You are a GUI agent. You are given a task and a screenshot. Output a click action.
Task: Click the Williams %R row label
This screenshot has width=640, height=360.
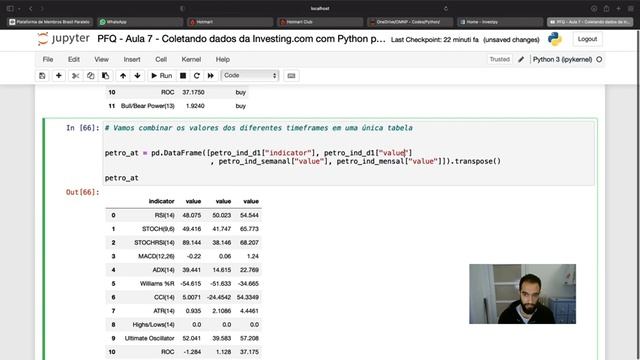157,284
